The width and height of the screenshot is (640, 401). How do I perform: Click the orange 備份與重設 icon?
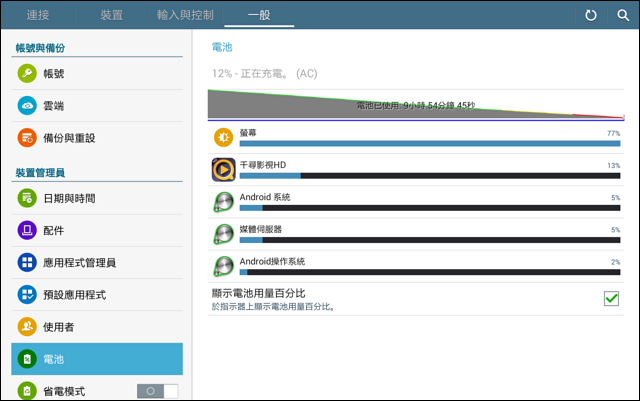click(27, 138)
